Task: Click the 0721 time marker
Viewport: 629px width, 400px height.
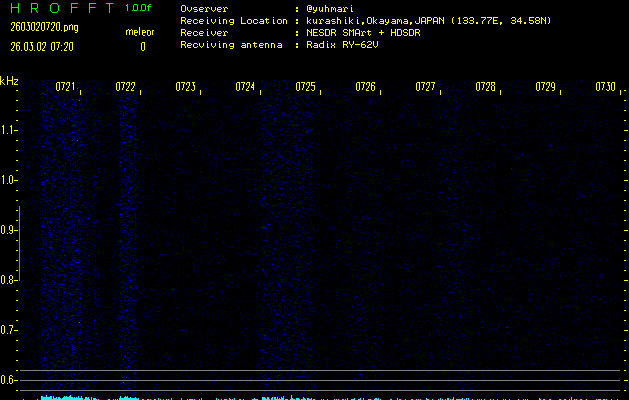Action: tap(65, 87)
